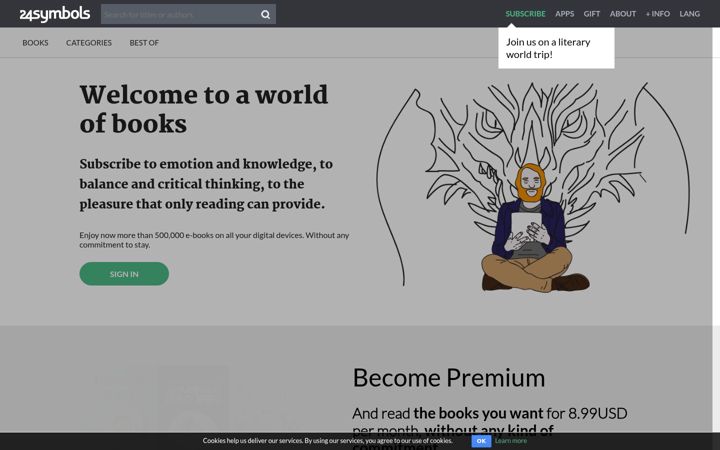Image resolution: width=720 pixels, height=450 pixels.
Task: Accept cookies with the OK button
Action: (x=481, y=441)
